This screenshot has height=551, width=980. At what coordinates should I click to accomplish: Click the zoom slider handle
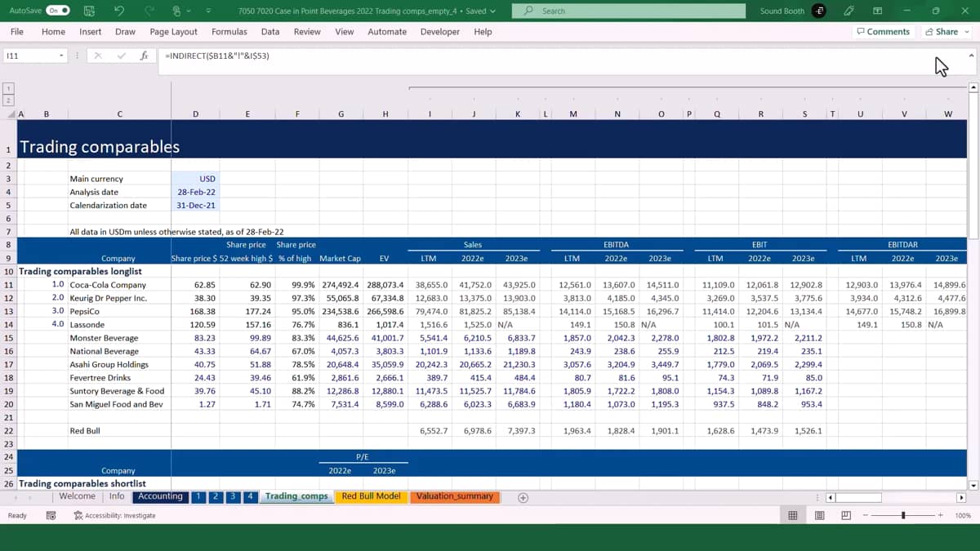(903, 516)
